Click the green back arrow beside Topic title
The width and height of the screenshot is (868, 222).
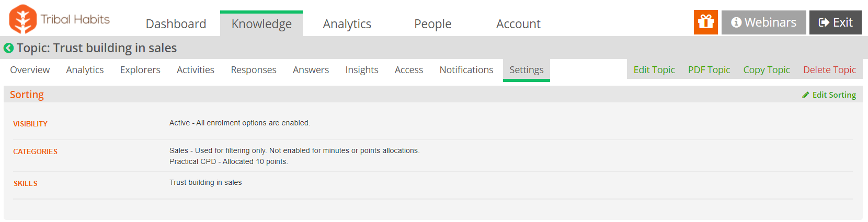(x=8, y=48)
